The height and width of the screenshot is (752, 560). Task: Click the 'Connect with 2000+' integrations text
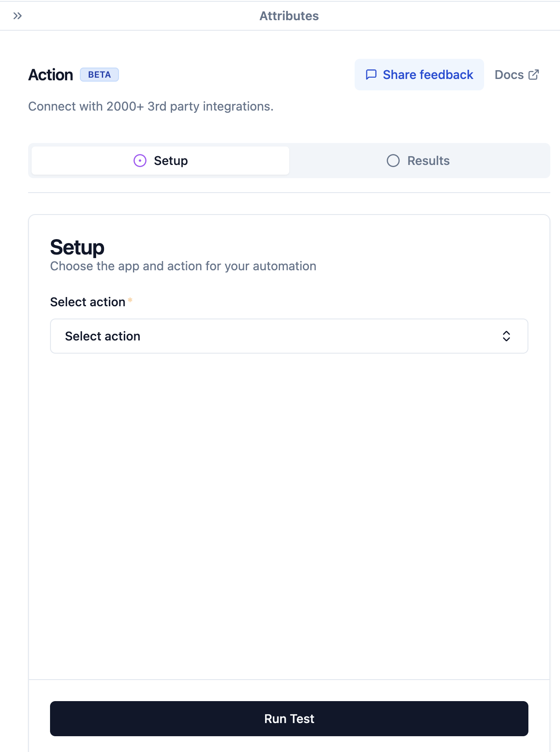[151, 106]
